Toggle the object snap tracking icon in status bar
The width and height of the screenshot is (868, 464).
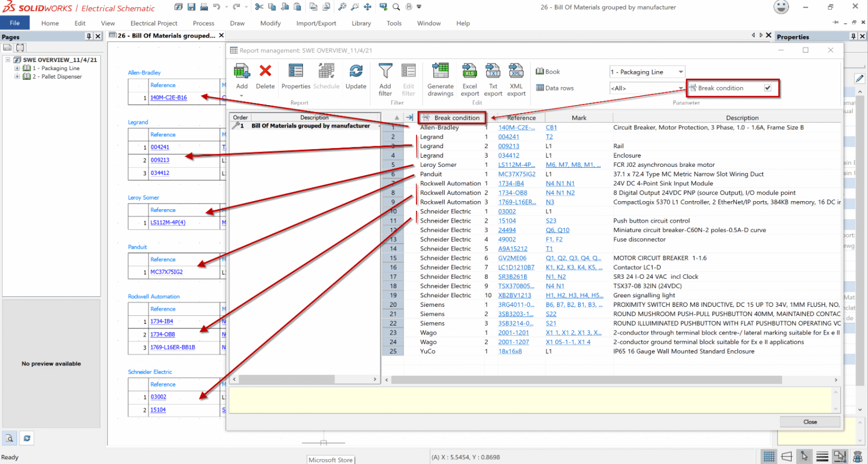[x=840, y=456]
